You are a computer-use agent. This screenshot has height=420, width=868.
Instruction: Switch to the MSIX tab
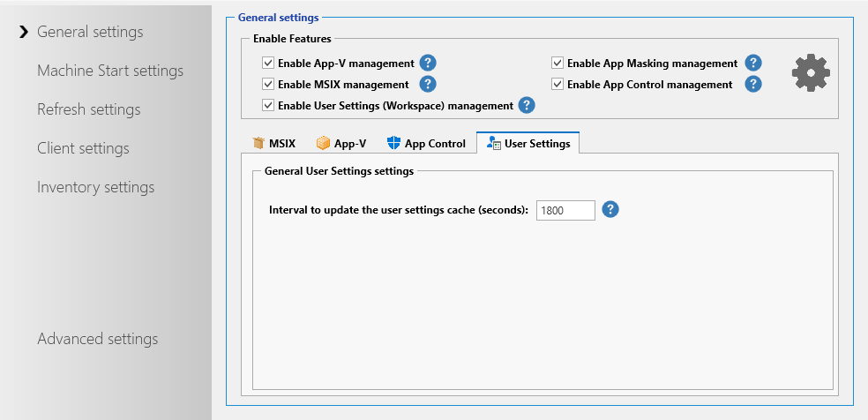click(x=274, y=144)
